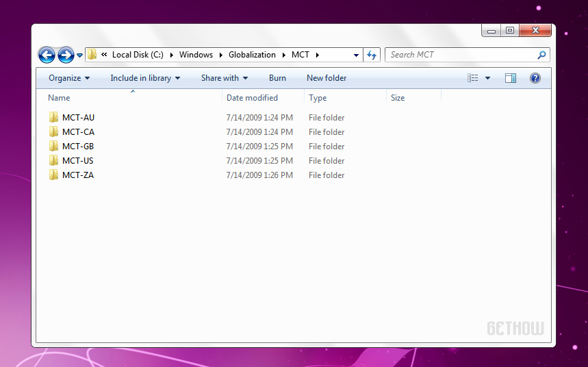Click date 7/14/2009 1:24 PM of MCT-AU
588x367 pixels.
259,118
